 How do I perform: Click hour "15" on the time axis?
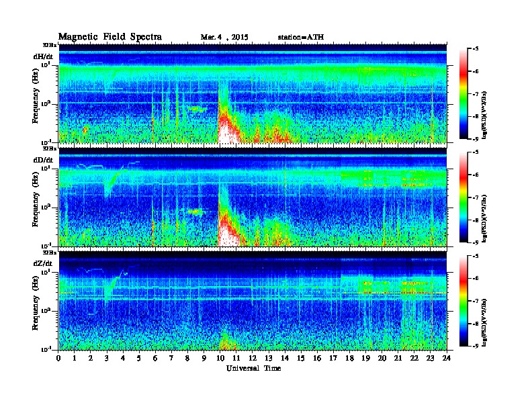click(x=301, y=359)
